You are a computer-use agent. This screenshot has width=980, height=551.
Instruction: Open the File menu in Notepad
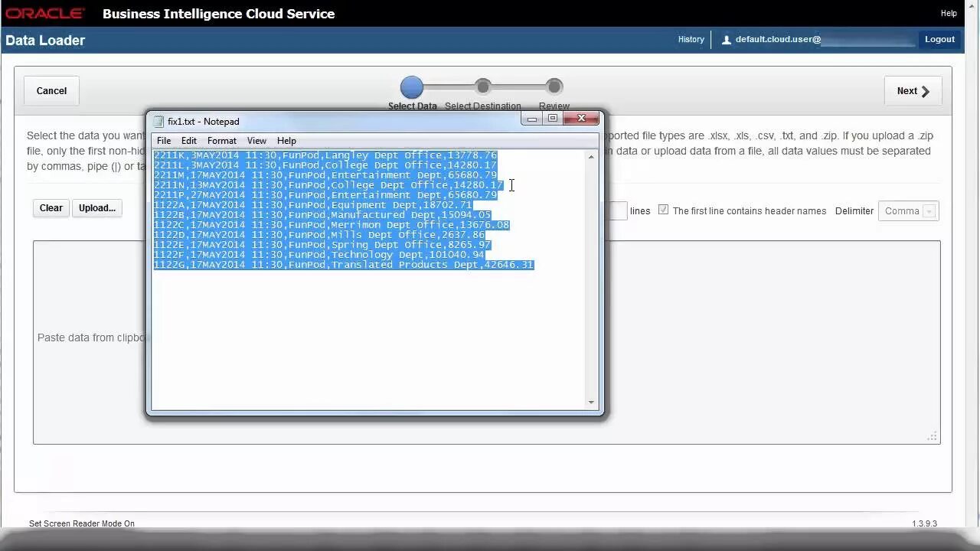pyautogui.click(x=164, y=141)
